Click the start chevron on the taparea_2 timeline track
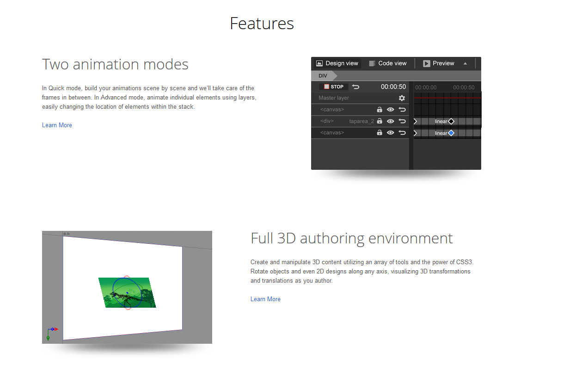 coord(415,121)
